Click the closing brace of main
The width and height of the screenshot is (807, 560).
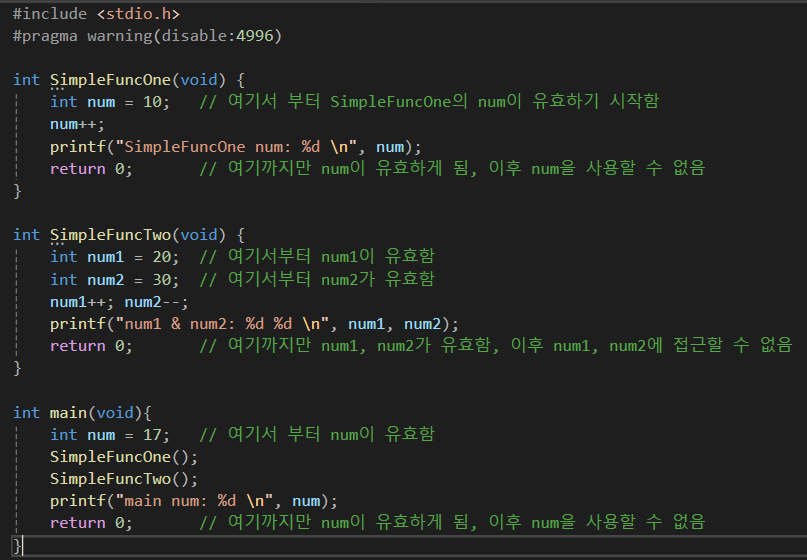17,546
